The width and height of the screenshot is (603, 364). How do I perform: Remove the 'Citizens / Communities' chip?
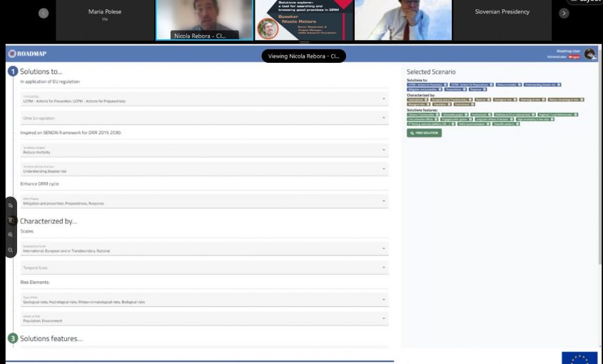(x=437, y=115)
